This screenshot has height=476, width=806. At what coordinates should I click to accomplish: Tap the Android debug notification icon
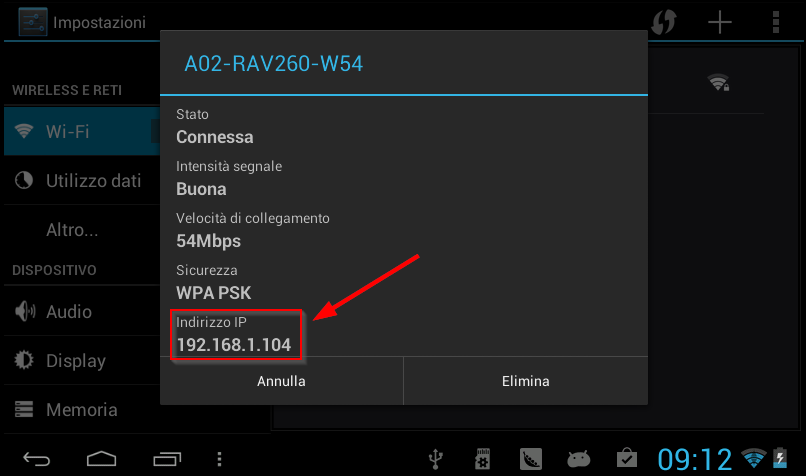(x=579, y=459)
